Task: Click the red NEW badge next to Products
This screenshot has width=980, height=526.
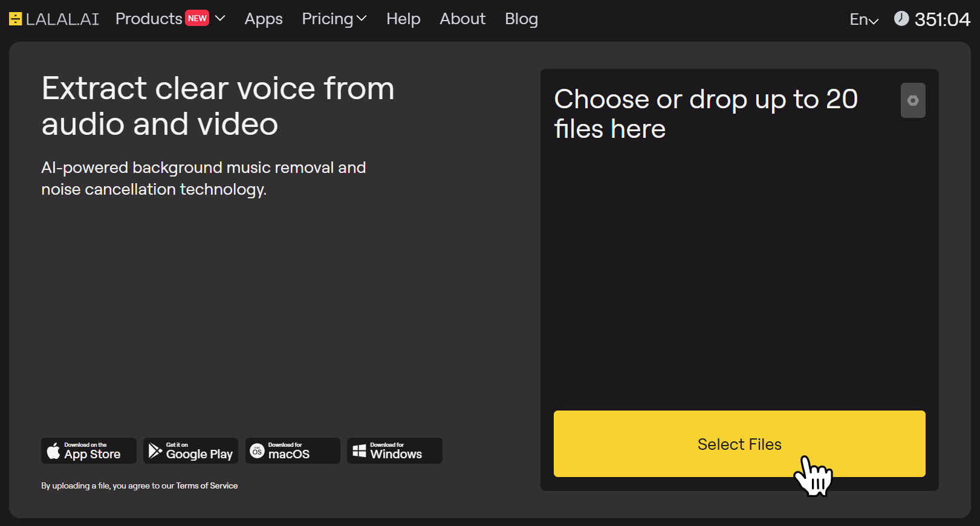Action: coord(197,18)
